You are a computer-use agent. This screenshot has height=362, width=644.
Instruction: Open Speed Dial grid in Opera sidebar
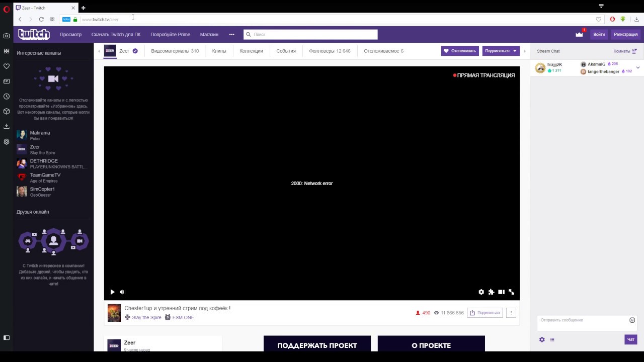[7, 51]
